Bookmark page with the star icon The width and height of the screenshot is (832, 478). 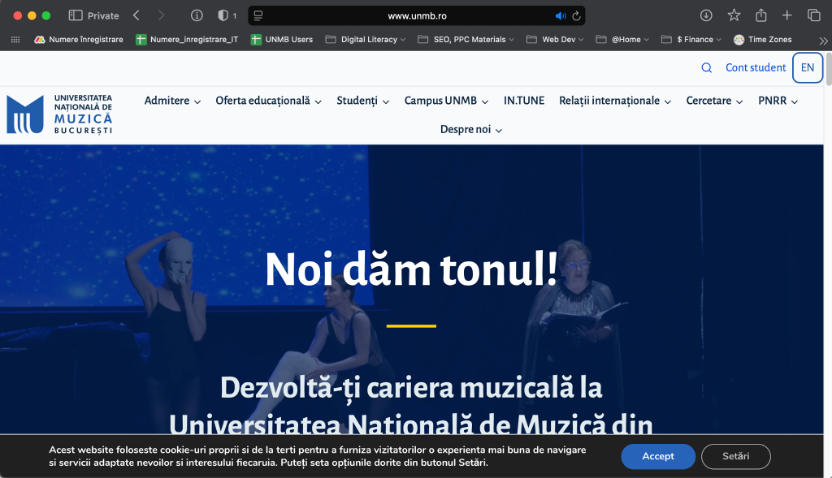pyautogui.click(x=733, y=15)
